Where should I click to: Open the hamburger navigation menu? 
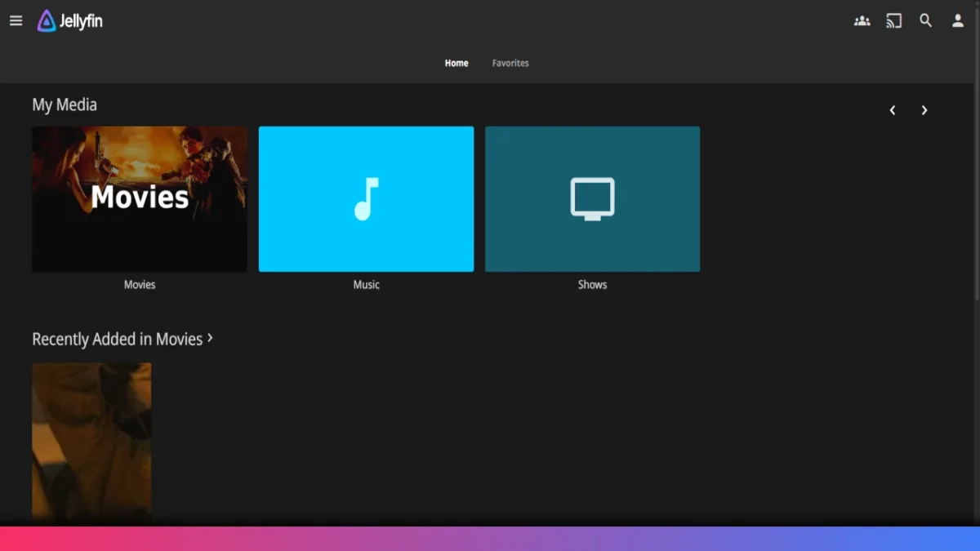coord(16,21)
